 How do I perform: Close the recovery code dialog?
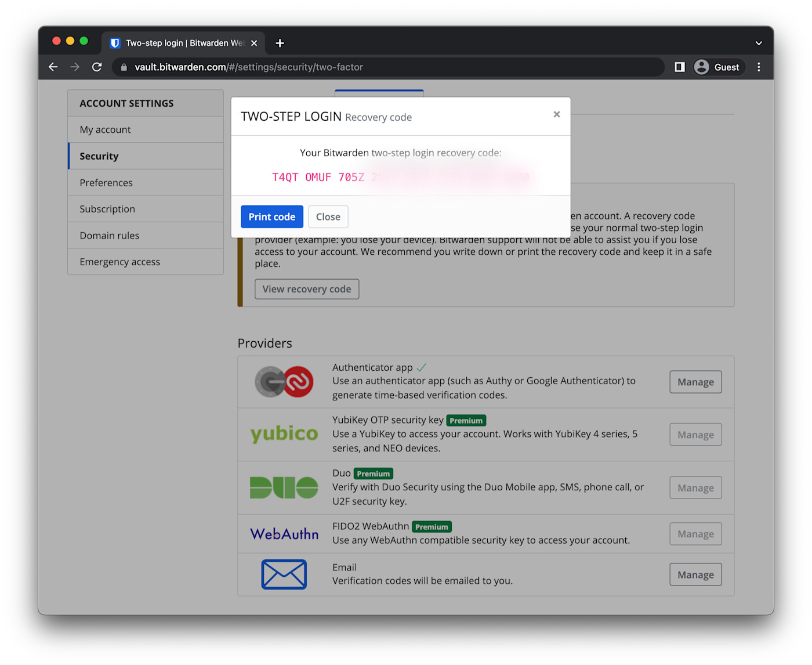[x=328, y=216]
